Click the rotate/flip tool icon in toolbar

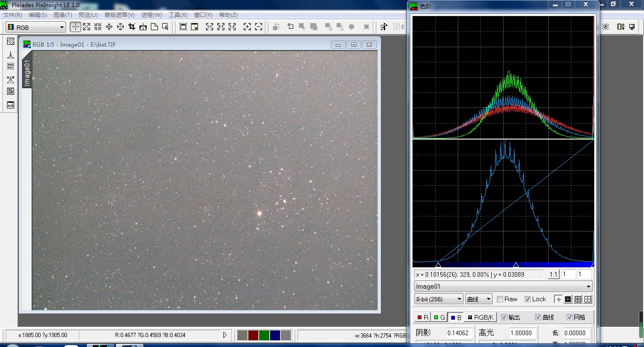pyautogui.click(x=143, y=27)
